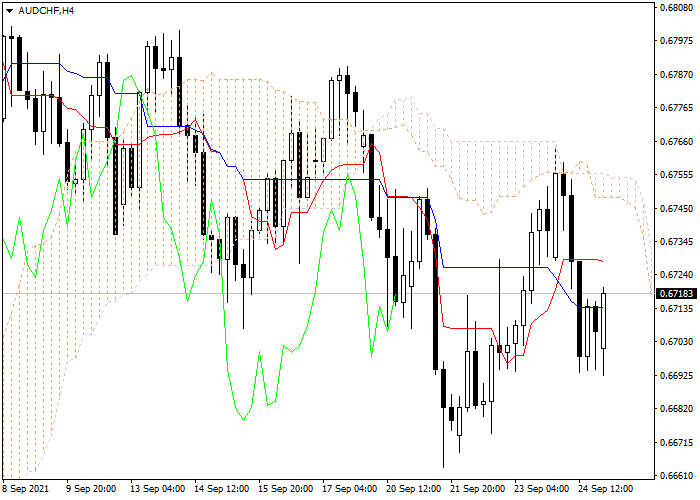
Task: Click the 0.67660 price scale label
Action: (677, 142)
